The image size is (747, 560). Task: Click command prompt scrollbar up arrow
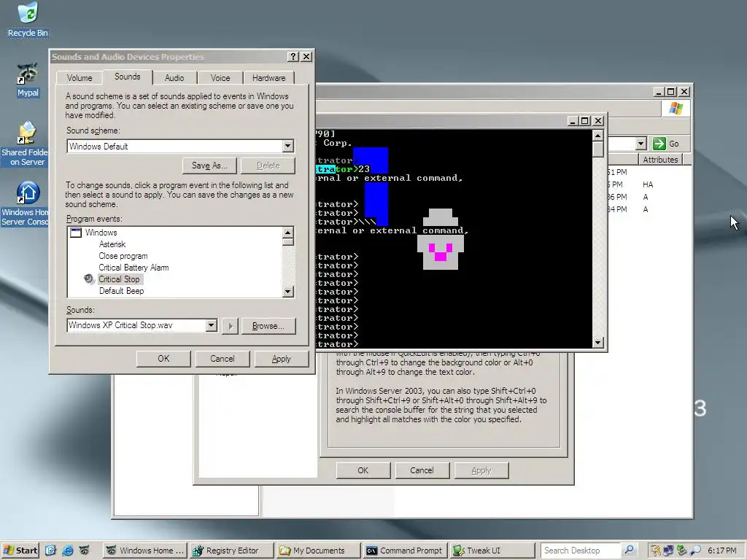(x=598, y=136)
